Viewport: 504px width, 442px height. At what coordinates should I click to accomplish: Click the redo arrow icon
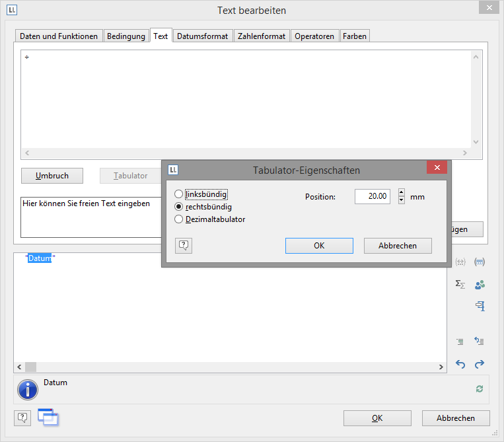click(x=480, y=364)
